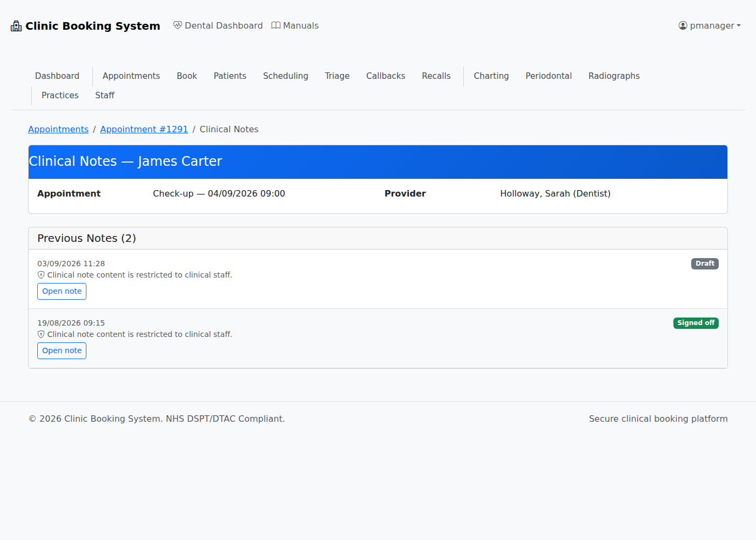Switch to the Book tab
The image size is (756, 540).
click(x=187, y=76)
